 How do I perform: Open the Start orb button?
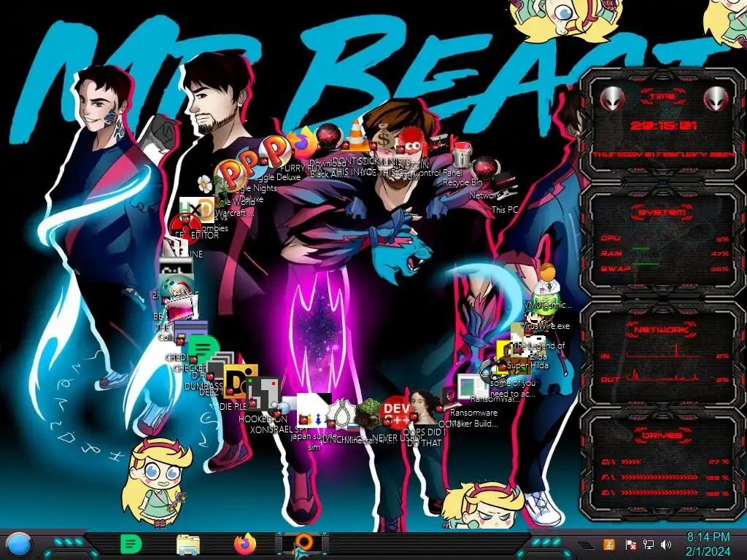[x=19, y=545]
